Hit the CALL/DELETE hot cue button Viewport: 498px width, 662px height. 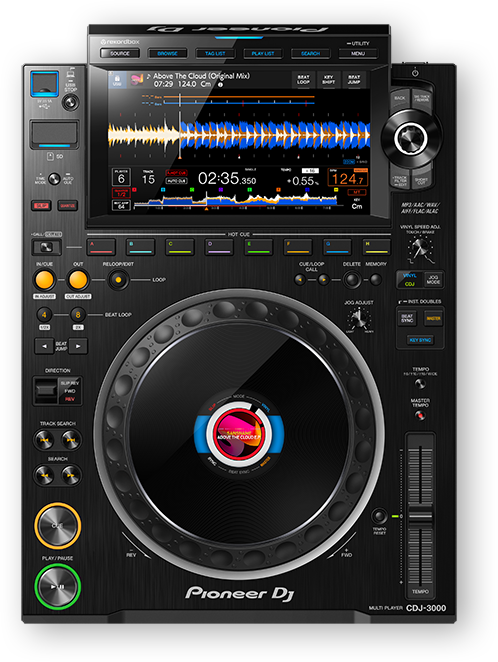click(46, 247)
